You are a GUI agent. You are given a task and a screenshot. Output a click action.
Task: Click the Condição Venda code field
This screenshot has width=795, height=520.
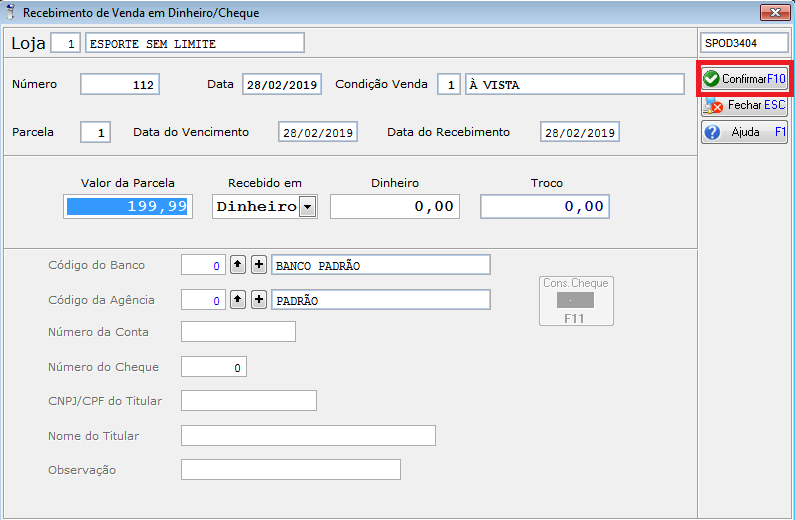pos(449,84)
